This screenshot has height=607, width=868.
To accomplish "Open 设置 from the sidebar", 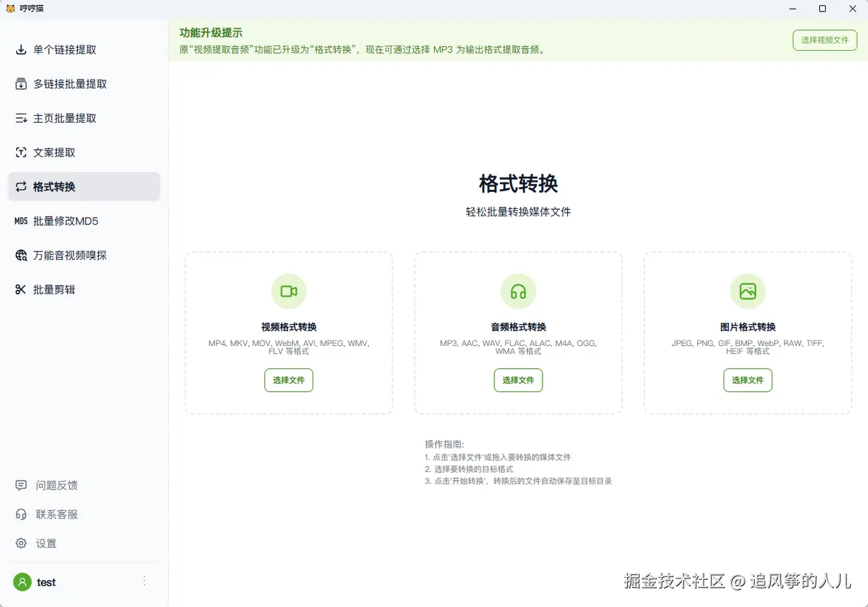I will pyautogui.click(x=46, y=544).
